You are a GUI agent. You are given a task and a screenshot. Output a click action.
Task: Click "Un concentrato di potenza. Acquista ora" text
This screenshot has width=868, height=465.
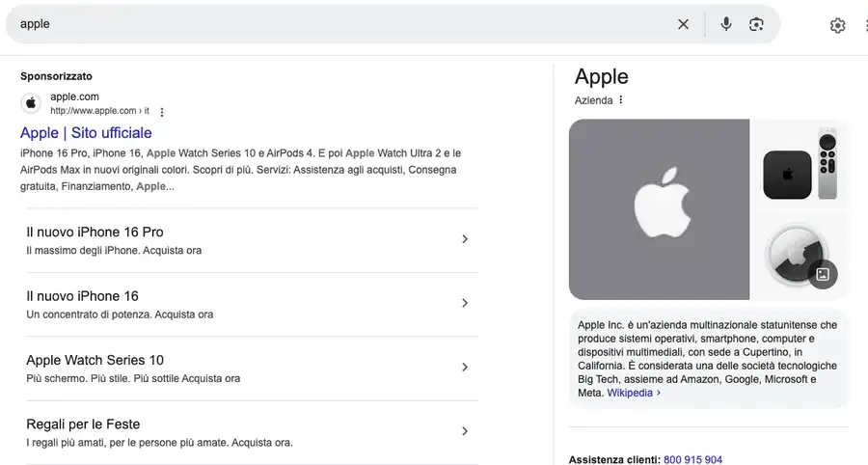[x=120, y=315]
